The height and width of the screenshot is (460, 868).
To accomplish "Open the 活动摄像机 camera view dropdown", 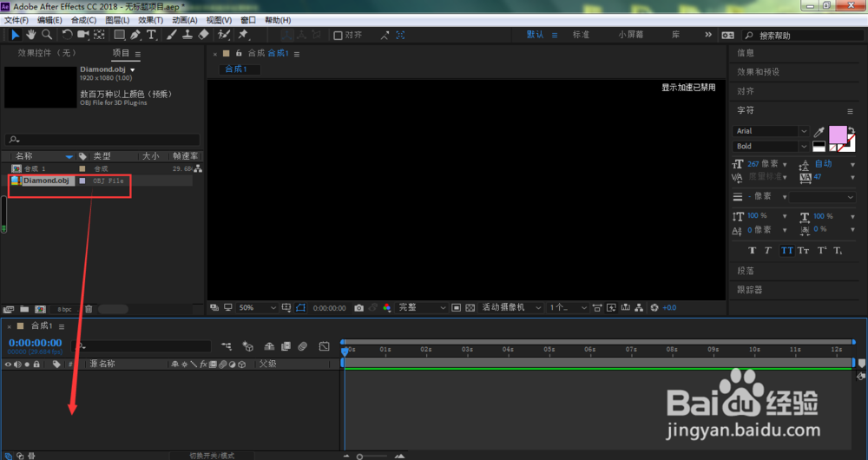I will coord(511,308).
